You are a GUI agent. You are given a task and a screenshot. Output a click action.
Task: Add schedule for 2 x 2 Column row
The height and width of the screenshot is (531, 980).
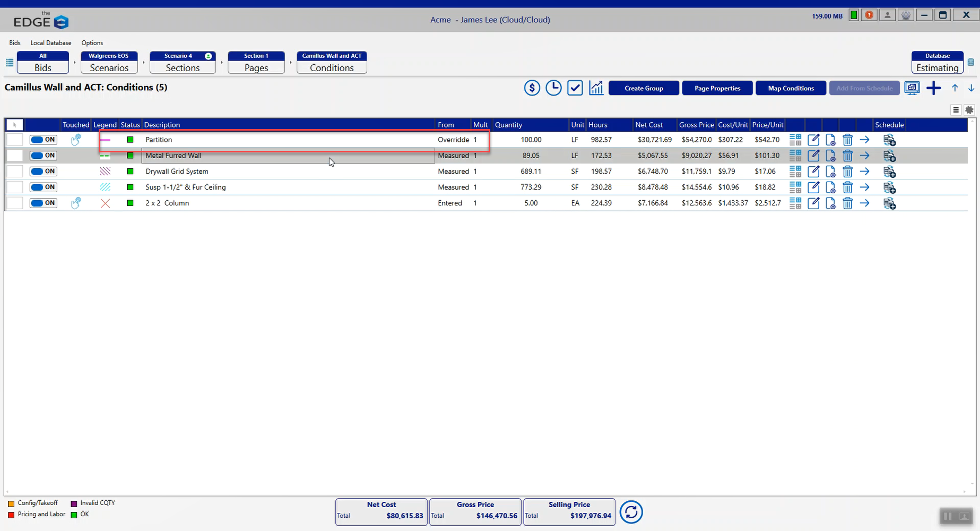coord(889,203)
